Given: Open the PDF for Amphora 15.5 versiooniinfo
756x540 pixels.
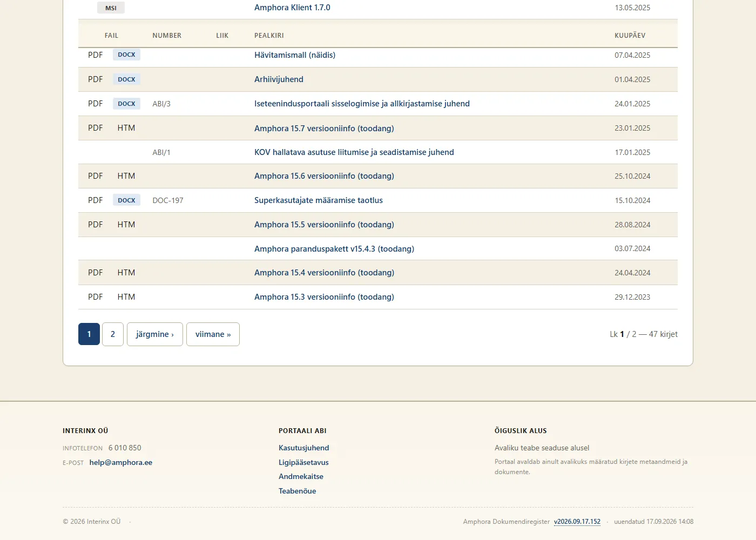Looking at the screenshot, I should point(95,225).
